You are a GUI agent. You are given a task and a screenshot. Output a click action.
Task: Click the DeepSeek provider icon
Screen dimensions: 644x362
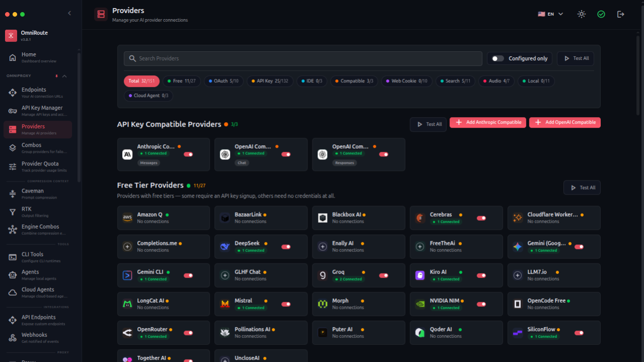tap(225, 246)
